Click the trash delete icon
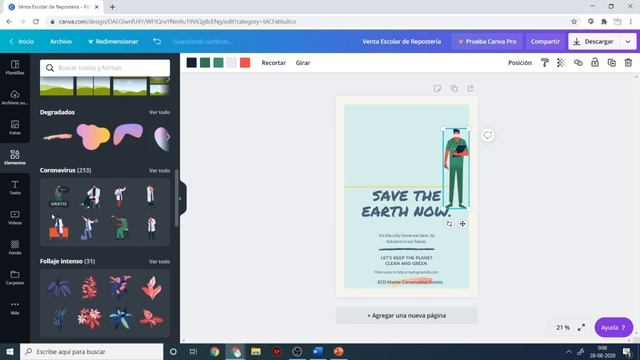This screenshot has height=360, width=640. point(628,62)
